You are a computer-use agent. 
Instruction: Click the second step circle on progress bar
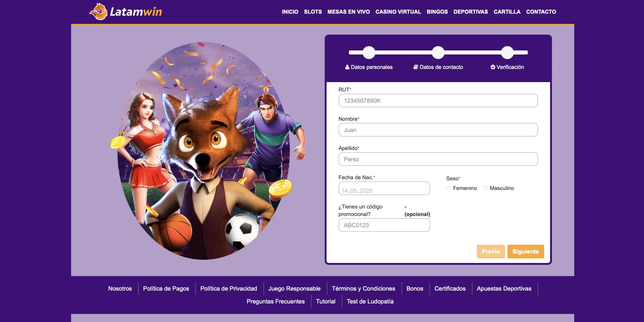tap(438, 53)
